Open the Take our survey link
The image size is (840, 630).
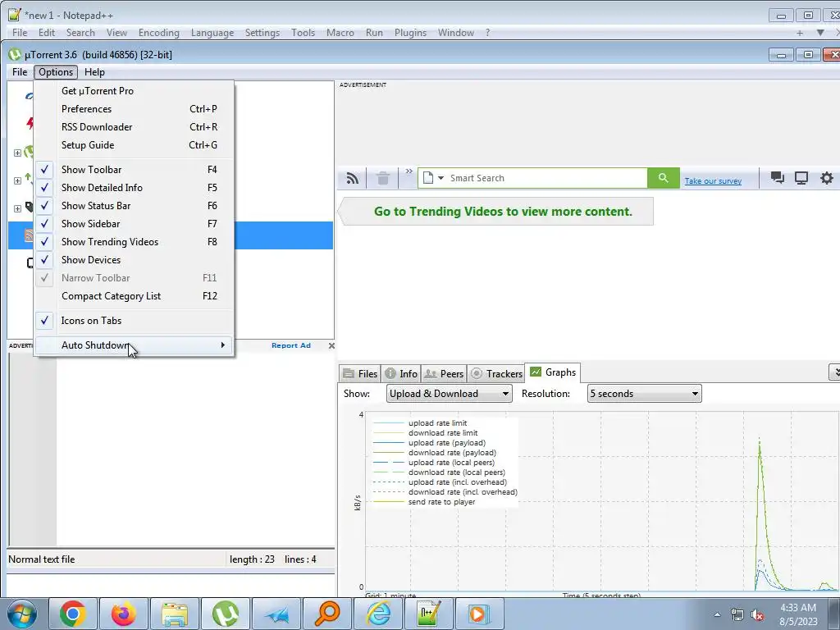(713, 181)
